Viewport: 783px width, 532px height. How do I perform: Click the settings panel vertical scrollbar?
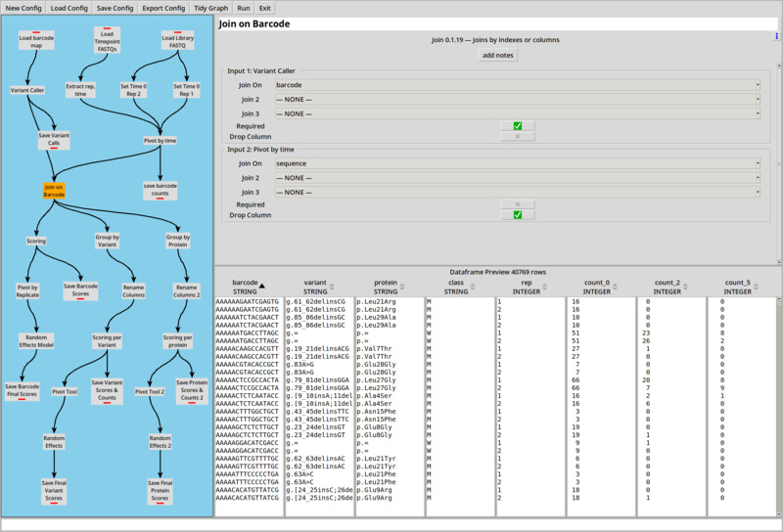point(779,163)
